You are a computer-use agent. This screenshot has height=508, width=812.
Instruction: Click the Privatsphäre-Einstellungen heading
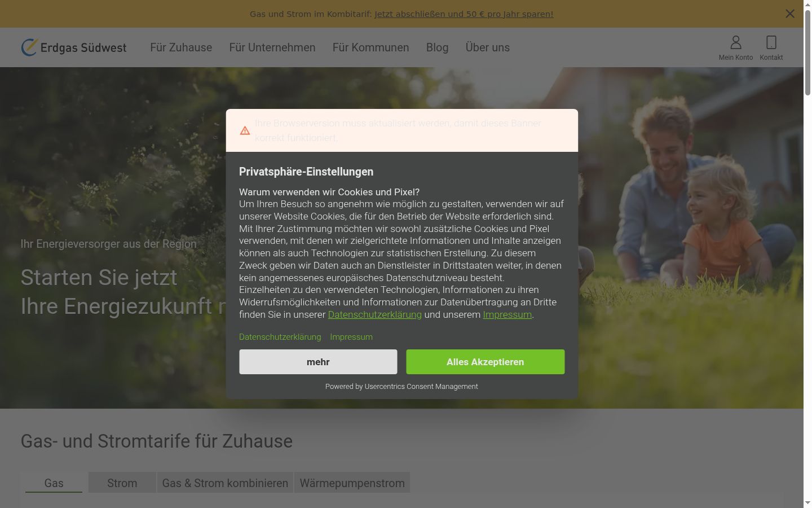click(x=306, y=172)
